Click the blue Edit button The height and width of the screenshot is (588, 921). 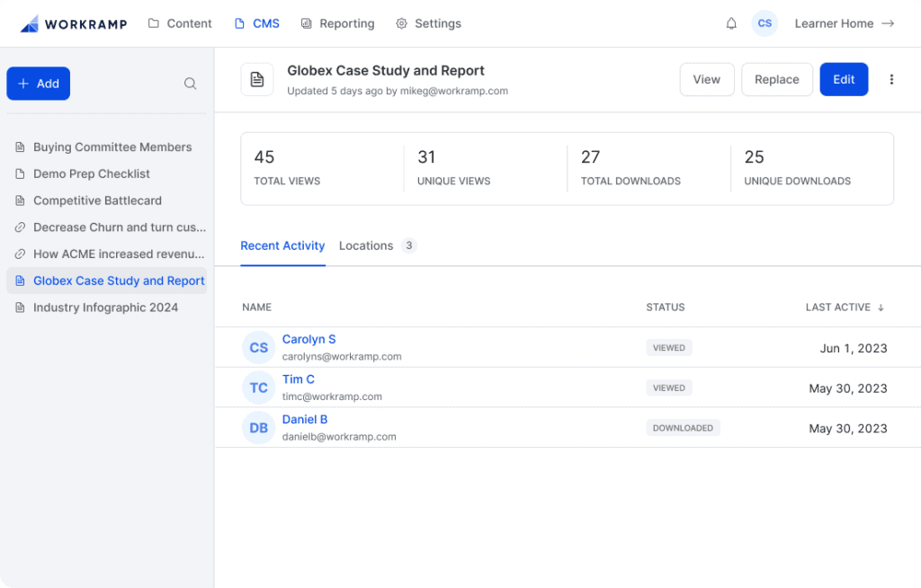[844, 79]
